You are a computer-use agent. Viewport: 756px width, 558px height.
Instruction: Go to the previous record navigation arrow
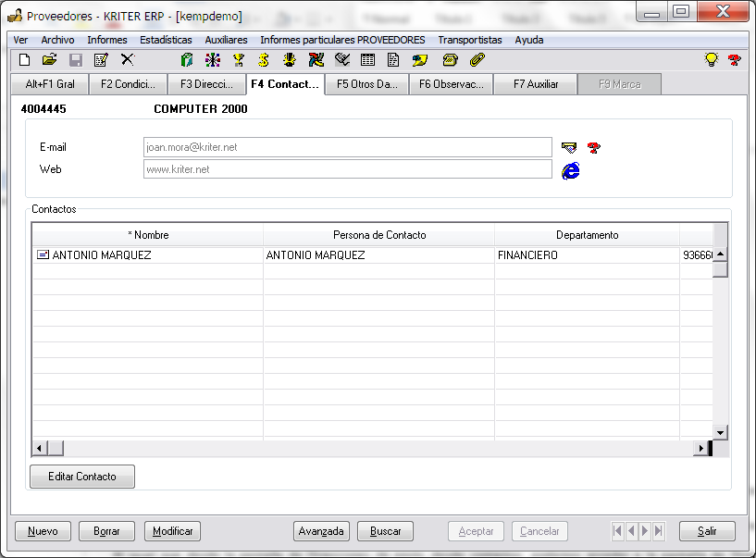(631, 531)
